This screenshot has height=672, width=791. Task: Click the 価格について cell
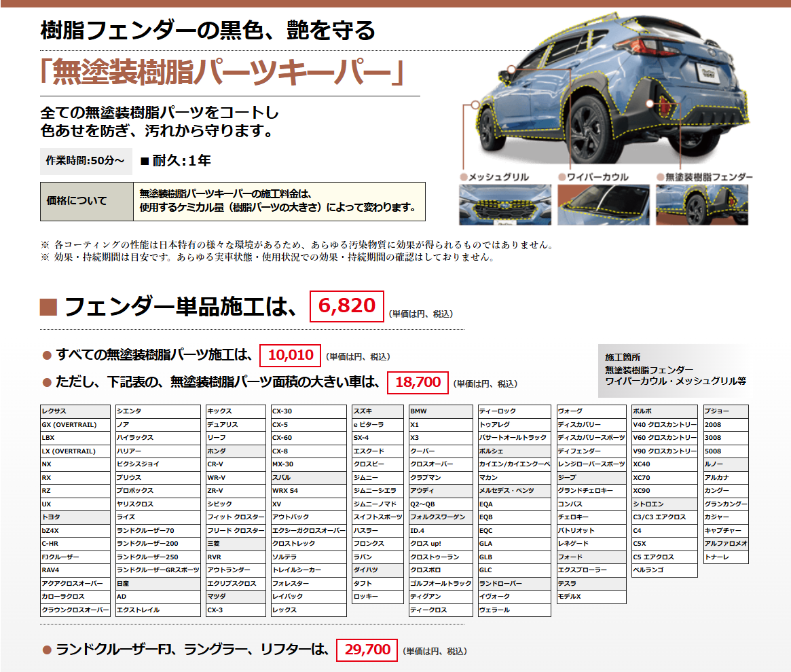point(87,202)
